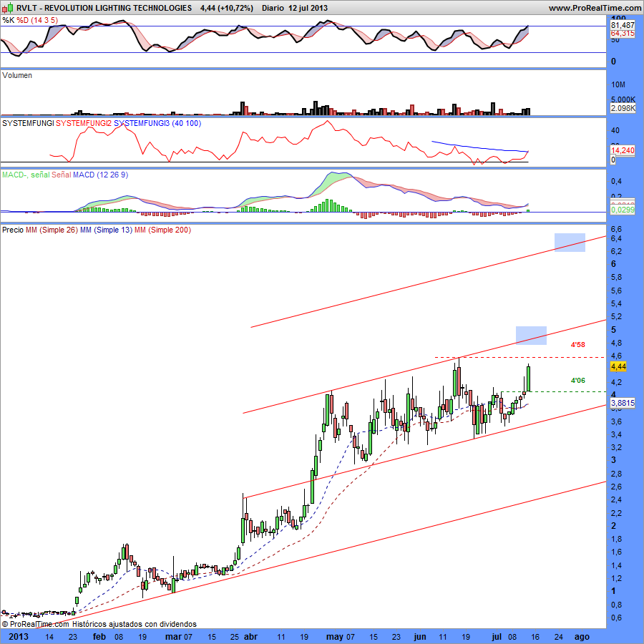
Task: Click the MM (Simple 13) label
Action: pos(106,230)
